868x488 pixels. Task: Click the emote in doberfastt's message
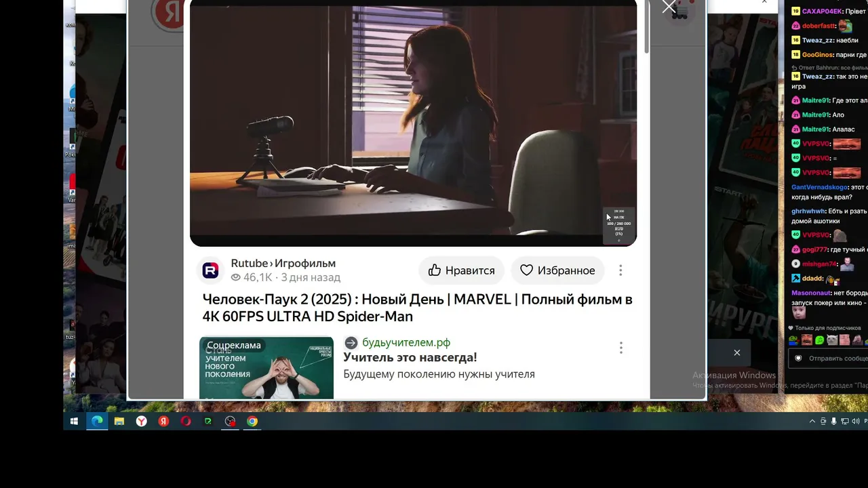(x=845, y=26)
